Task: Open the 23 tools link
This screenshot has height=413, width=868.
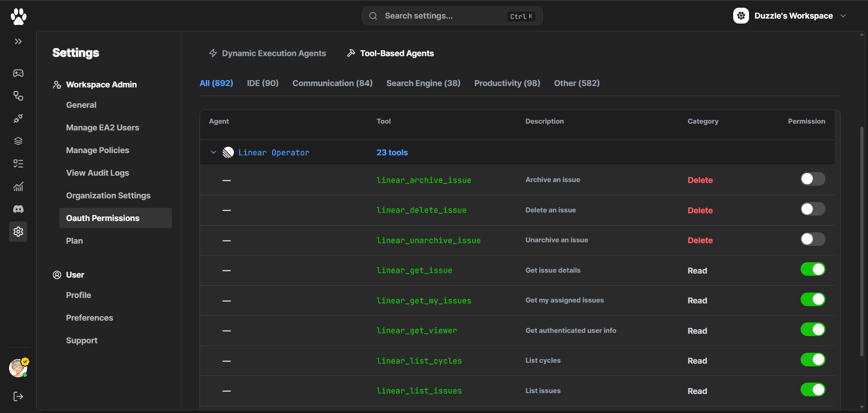Action: pos(392,153)
